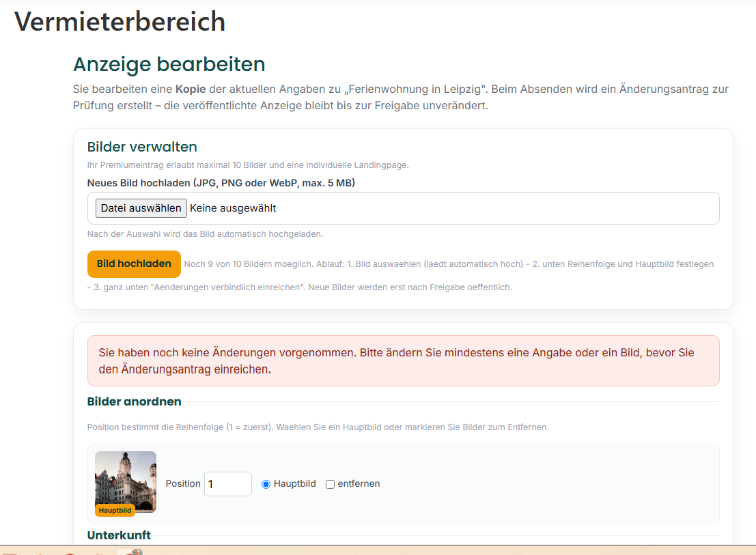Click the 'Position bestimmt die Reihenfolge' help text
The width and height of the screenshot is (756, 555).
318,427
